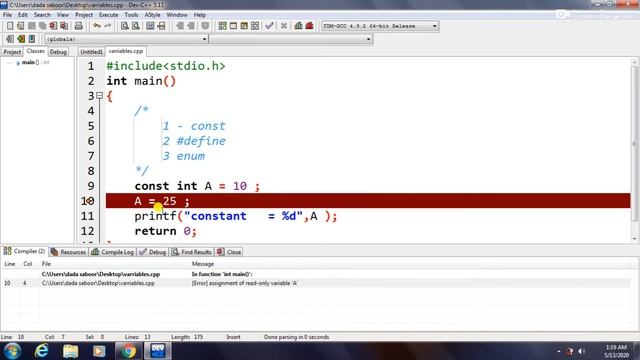Open Replace from the second magnifier icon
This screenshot has width=640, height=360.
(x=136, y=26)
